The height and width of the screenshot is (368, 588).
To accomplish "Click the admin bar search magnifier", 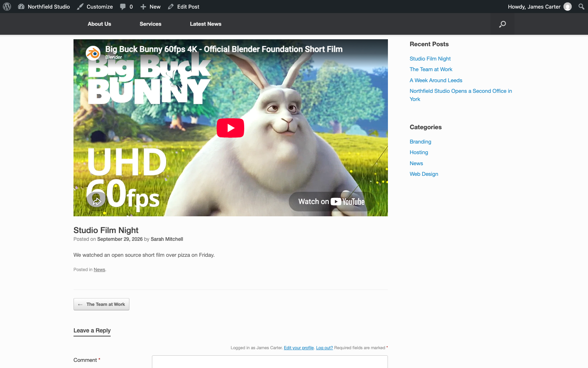I will coord(581,7).
